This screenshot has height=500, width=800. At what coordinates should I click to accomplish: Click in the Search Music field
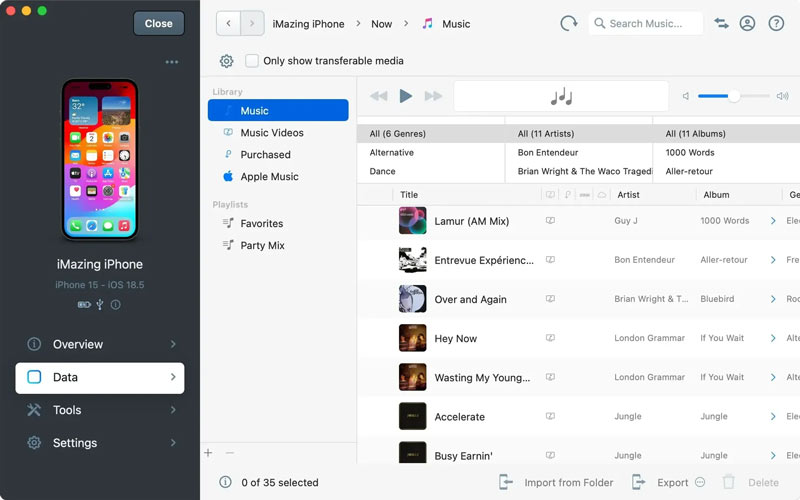point(645,23)
